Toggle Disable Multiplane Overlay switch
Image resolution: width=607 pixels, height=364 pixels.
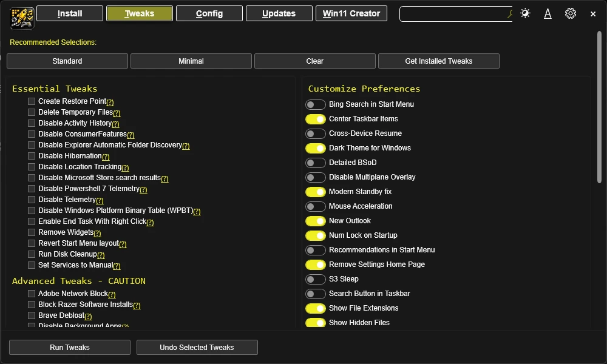(x=315, y=177)
